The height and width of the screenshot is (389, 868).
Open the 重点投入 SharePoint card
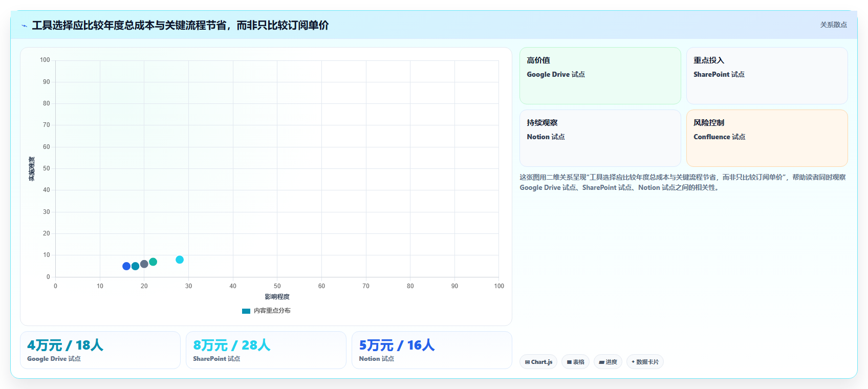point(767,76)
